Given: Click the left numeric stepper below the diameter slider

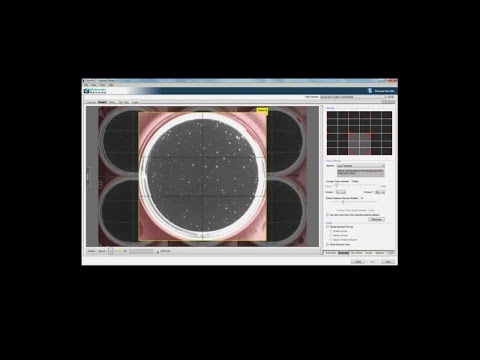Looking at the screenshot, I should point(340,192).
